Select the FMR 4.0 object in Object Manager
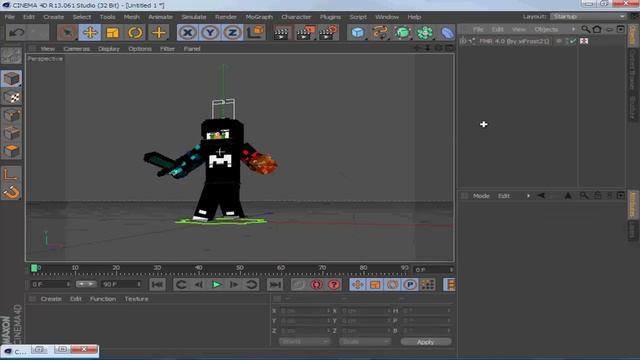 (514, 41)
